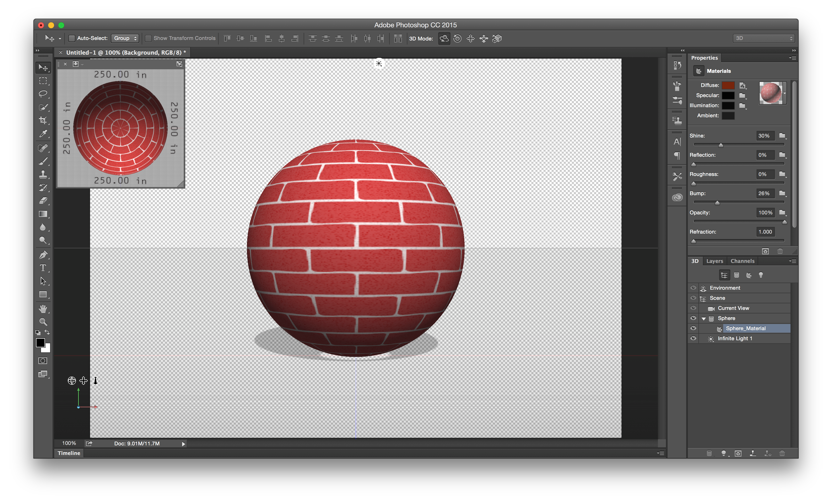Click the Foreground color swatch
The image size is (832, 504).
(40, 343)
